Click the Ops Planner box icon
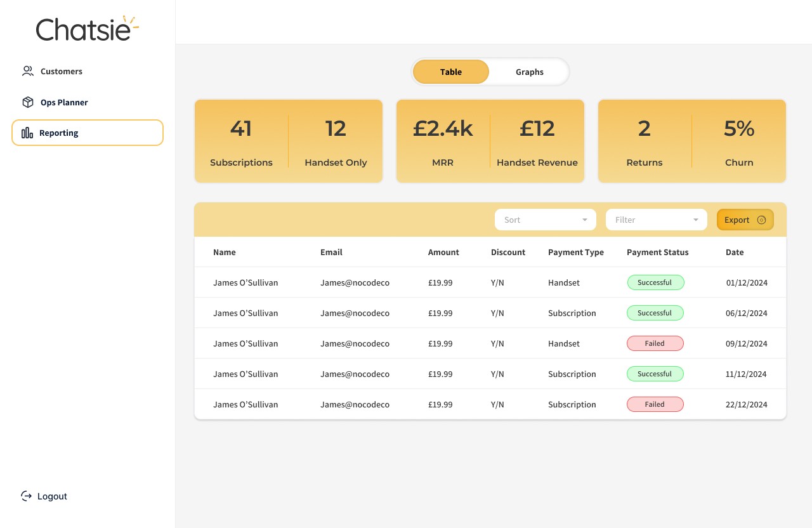Screen dimensions: 812x528 (x=27, y=102)
